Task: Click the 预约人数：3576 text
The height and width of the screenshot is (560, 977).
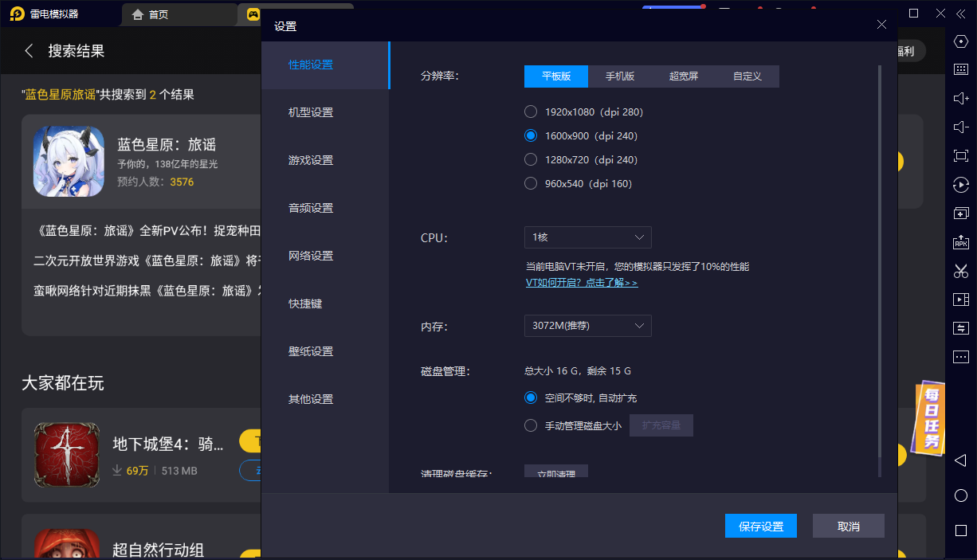Action: pyautogui.click(x=155, y=182)
